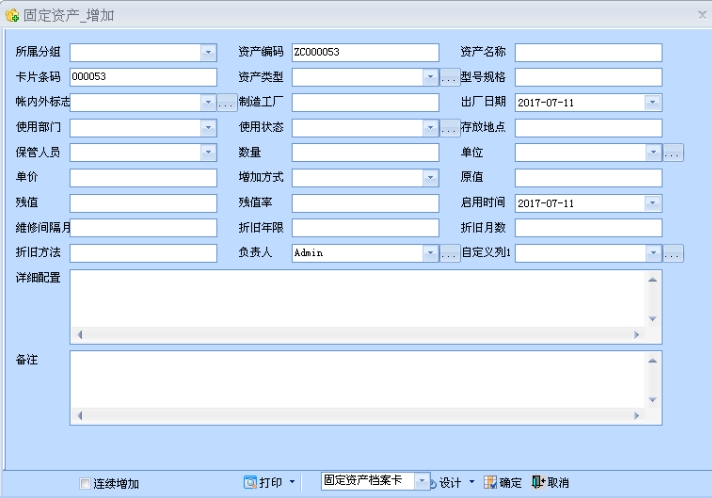Click the 资产编码 input field
The height and width of the screenshot is (498, 712).
point(366,52)
